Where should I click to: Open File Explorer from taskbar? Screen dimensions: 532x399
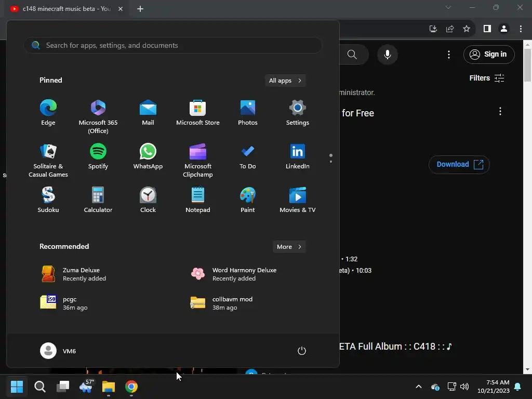(109, 387)
